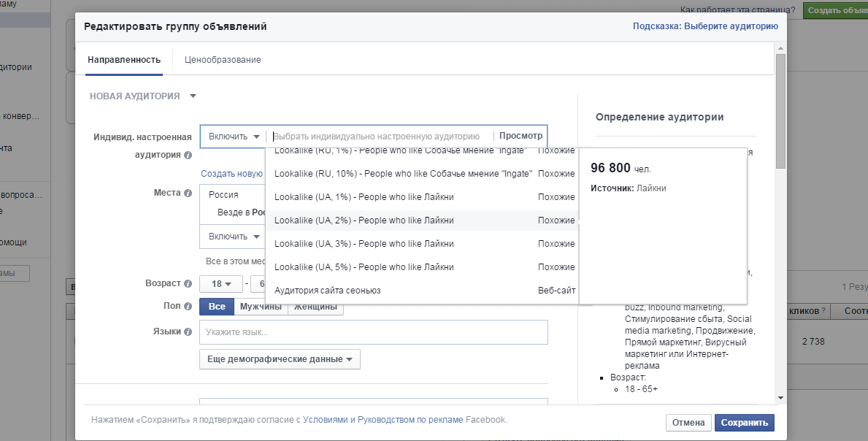Open Руководством по рекламе link
The height and width of the screenshot is (441, 868).
[x=410, y=420]
